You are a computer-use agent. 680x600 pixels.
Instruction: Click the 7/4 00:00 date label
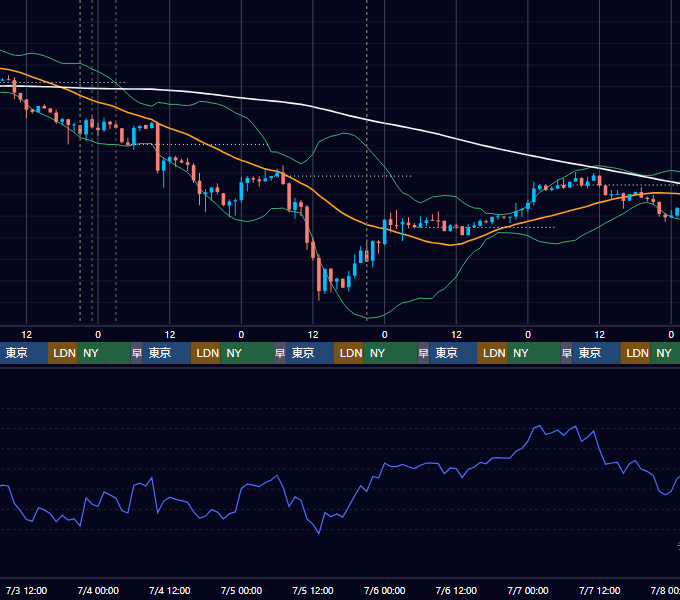98,590
